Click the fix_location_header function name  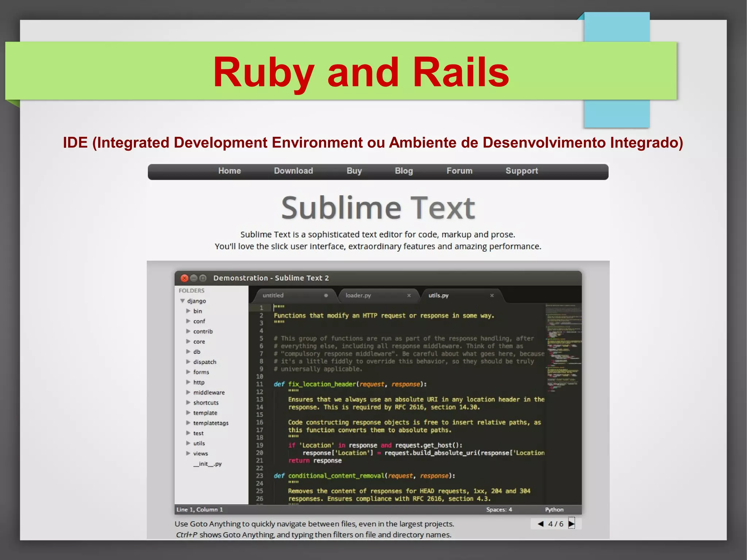click(x=322, y=384)
